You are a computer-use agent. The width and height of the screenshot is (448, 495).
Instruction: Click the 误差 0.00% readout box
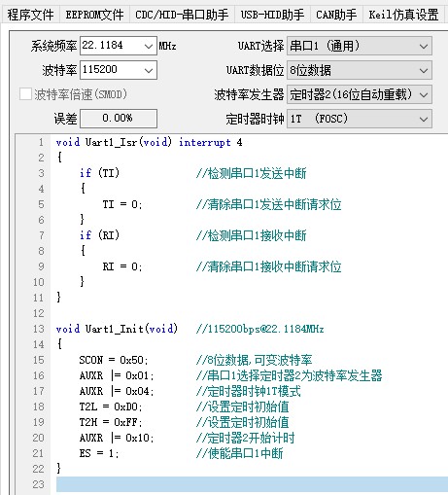point(119,119)
